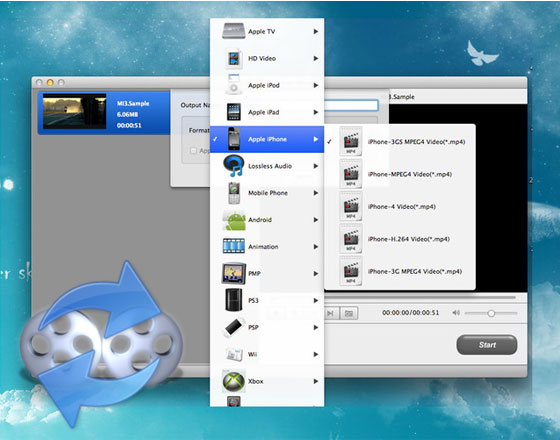
Task: Click the 00:00:51 duration in file list
Action: click(x=129, y=125)
